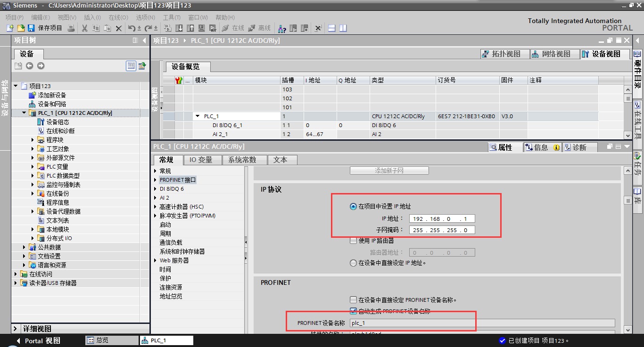Toggle the project tree overview view icon
The height and width of the screenshot is (347, 644).
tap(131, 66)
